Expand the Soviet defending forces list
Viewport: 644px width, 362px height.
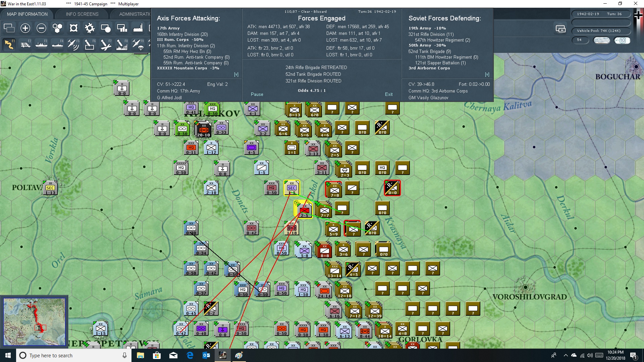[487, 74]
